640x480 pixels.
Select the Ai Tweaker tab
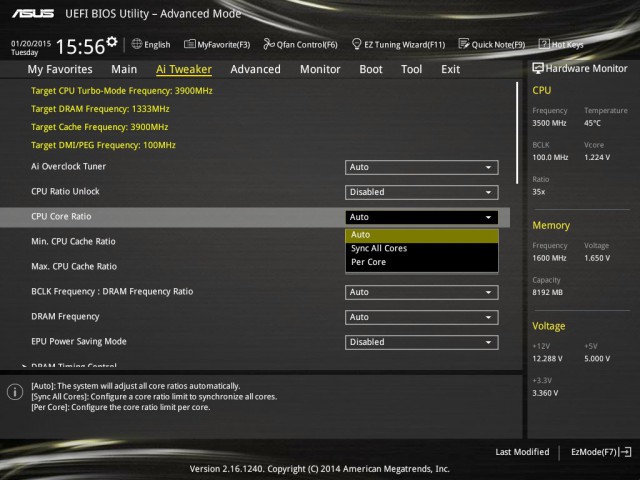coord(184,69)
